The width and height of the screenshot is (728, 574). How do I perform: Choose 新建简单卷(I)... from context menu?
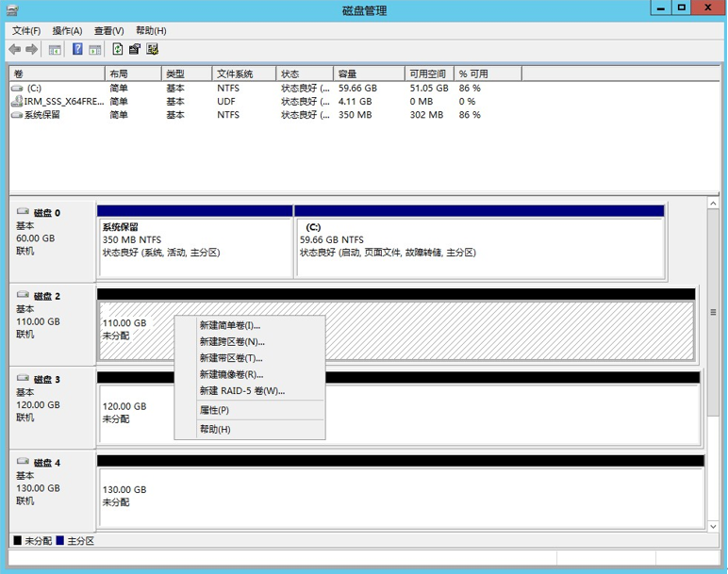pyautogui.click(x=250, y=325)
